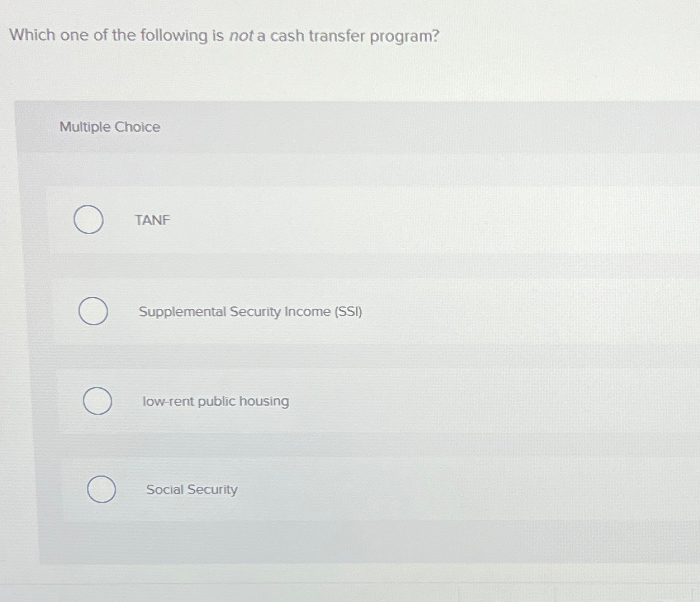Click the third answer option row

[x=317, y=401]
